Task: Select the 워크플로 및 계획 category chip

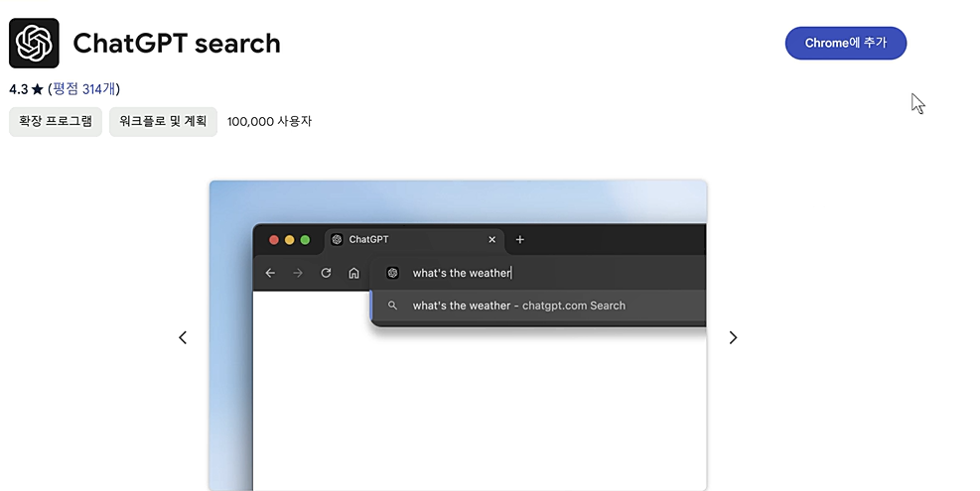Action: tap(163, 121)
